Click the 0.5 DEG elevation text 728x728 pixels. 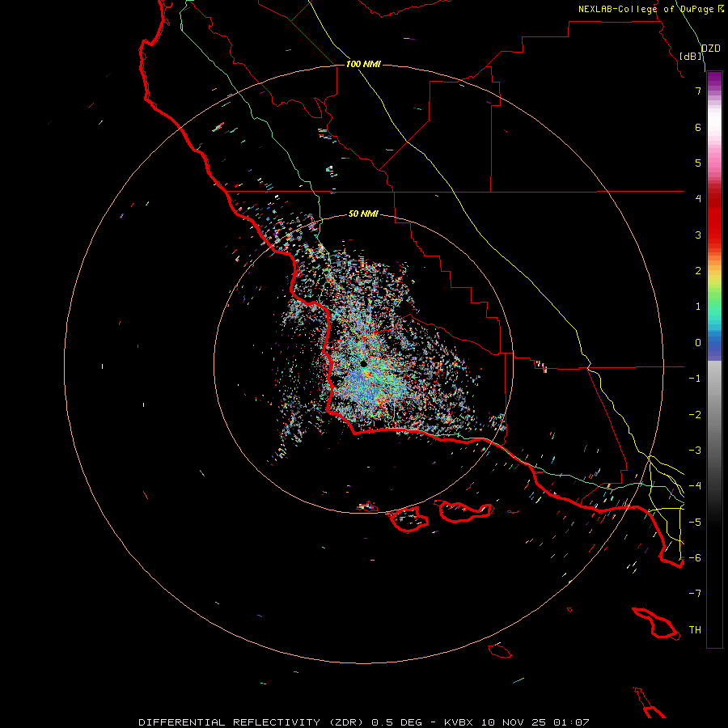(x=397, y=722)
